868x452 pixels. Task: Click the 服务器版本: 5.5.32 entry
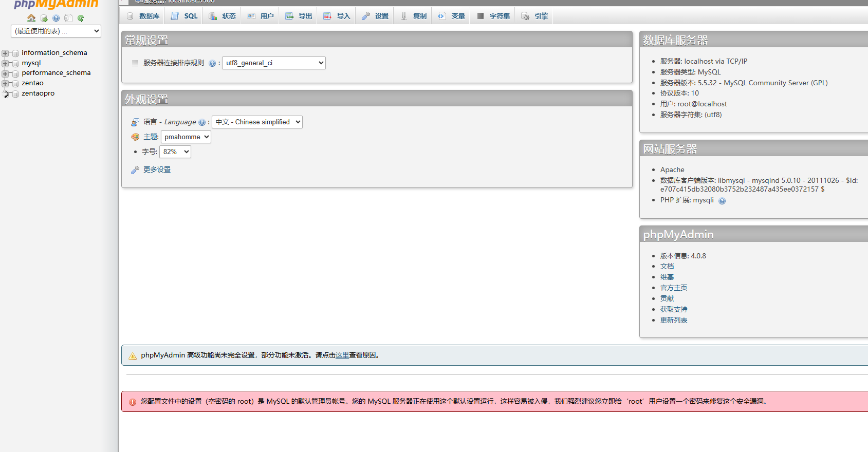[x=744, y=83]
